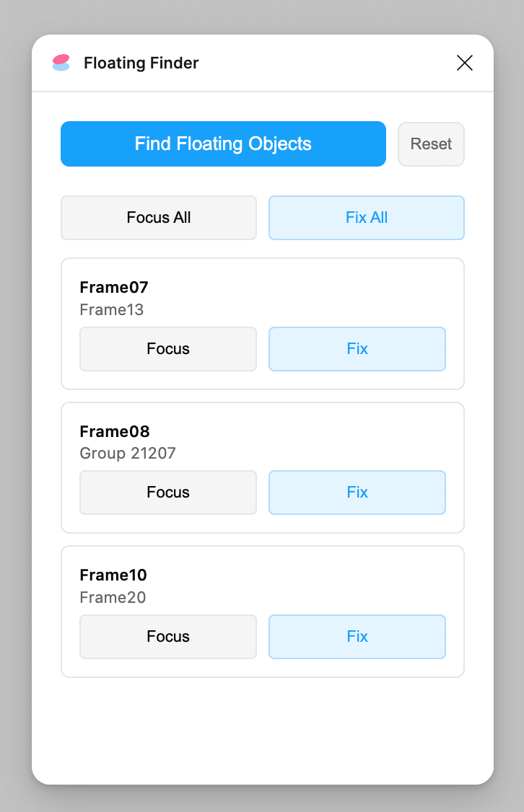Click the Group 21207 parent label

point(128,453)
